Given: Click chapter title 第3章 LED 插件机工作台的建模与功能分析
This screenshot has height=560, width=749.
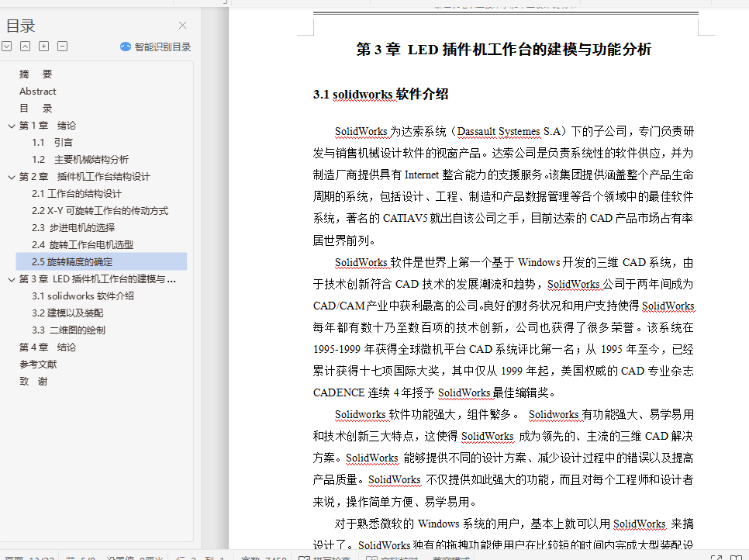Looking at the screenshot, I should [503, 49].
